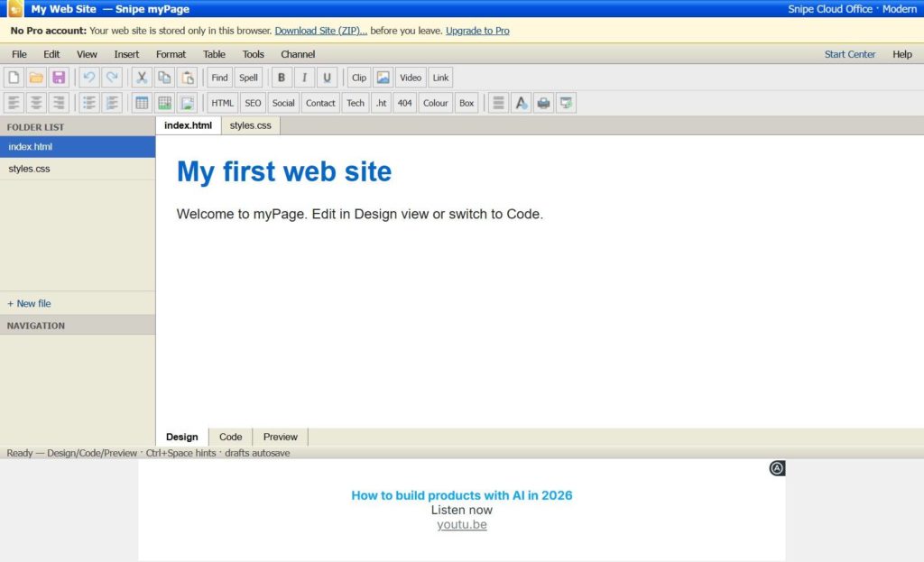Click the Box toolbar button
Screen dimensions: 924x562
click(x=467, y=103)
